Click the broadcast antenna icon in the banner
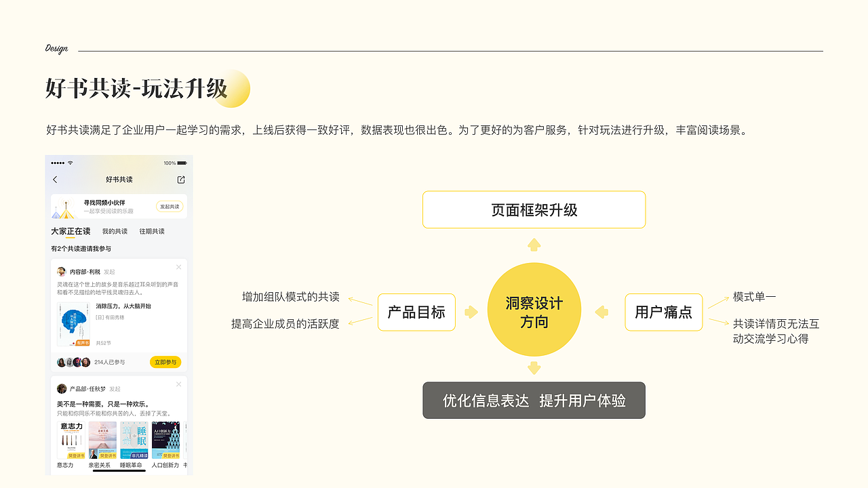This screenshot has width=868, height=488. tap(66, 203)
